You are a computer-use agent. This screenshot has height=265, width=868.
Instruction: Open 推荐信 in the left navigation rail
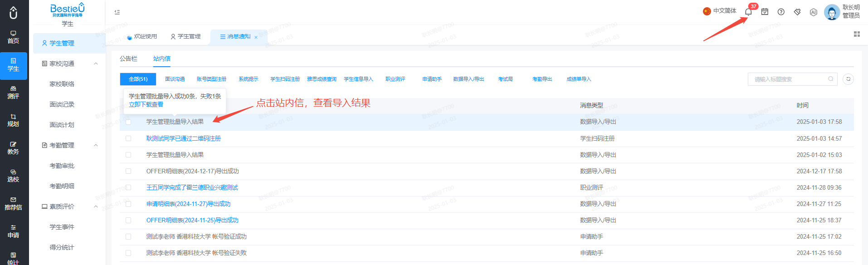coord(13,203)
